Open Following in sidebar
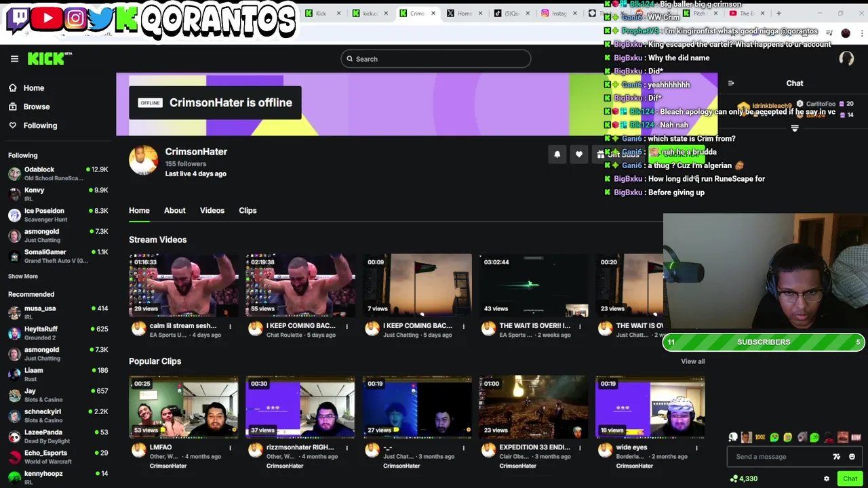 pos(33,125)
